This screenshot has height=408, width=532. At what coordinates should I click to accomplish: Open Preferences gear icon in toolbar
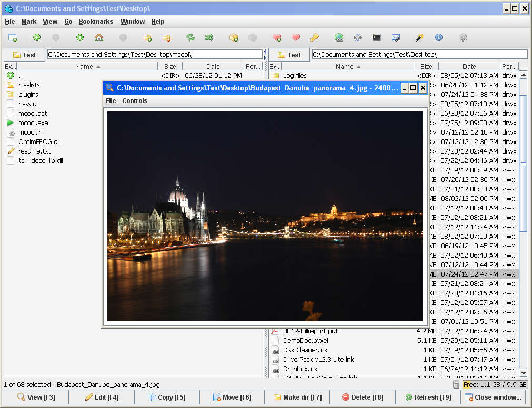[x=463, y=37]
